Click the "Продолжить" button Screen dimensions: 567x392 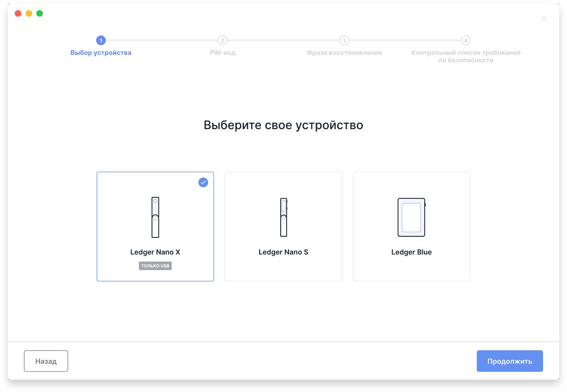coord(510,361)
